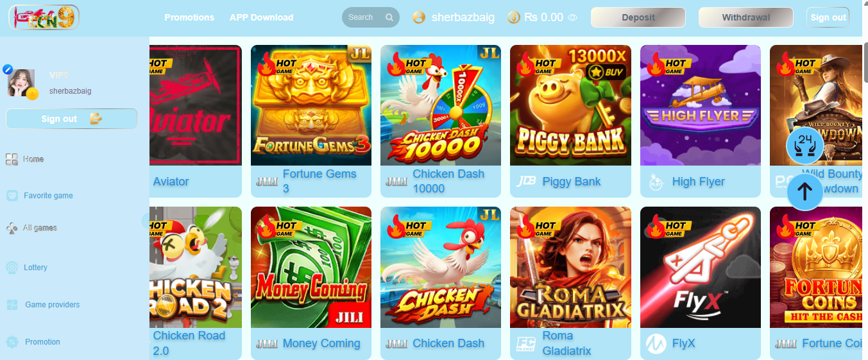Click the Search input field

click(362, 18)
